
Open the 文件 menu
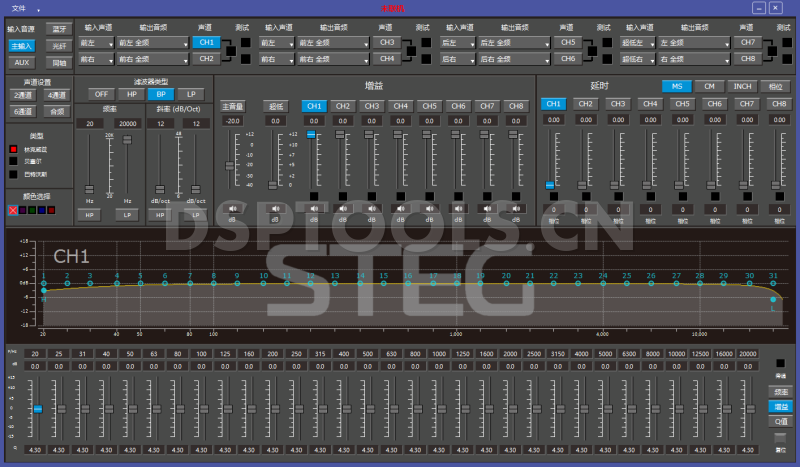pyautogui.click(x=19, y=8)
